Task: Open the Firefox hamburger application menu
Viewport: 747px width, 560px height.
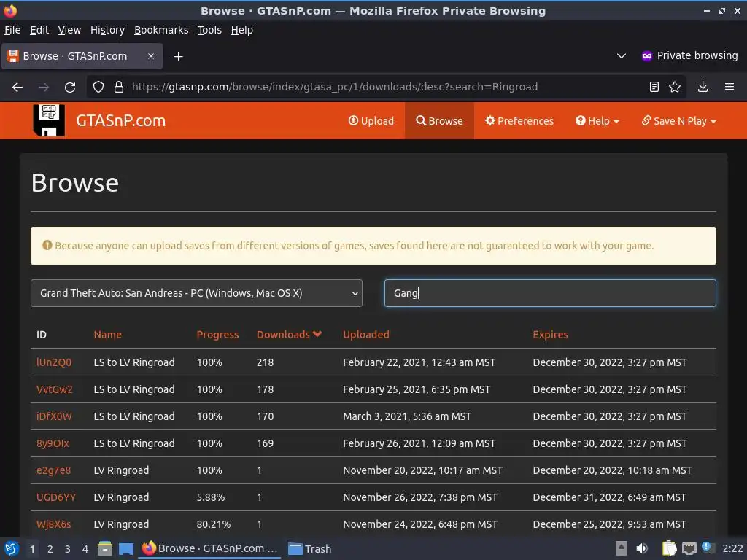Action: tap(729, 87)
